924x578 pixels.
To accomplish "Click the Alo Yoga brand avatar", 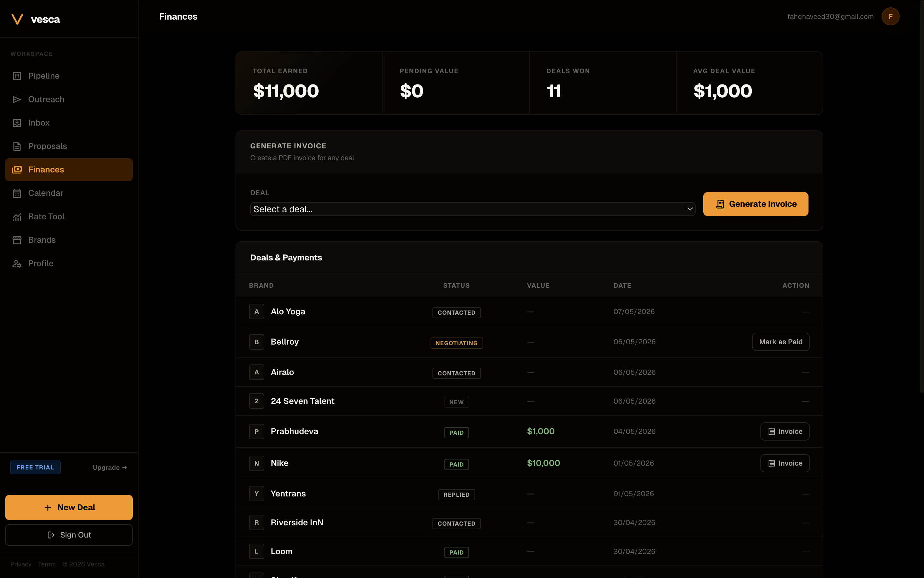I will pyautogui.click(x=257, y=311).
